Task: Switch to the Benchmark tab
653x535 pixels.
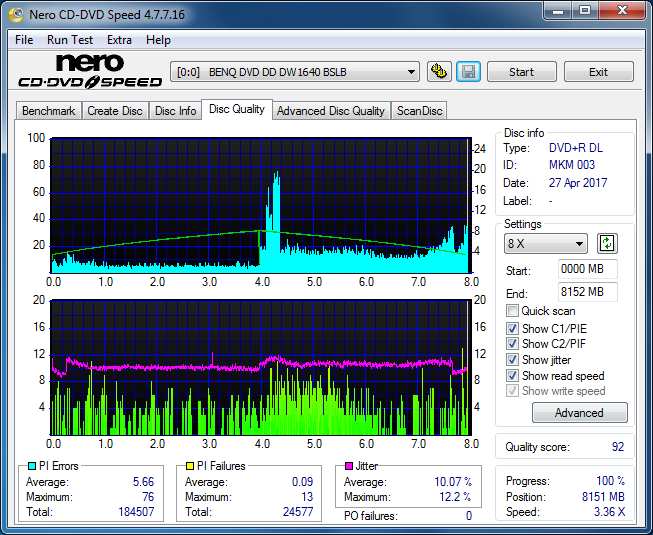Action: coord(49,111)
